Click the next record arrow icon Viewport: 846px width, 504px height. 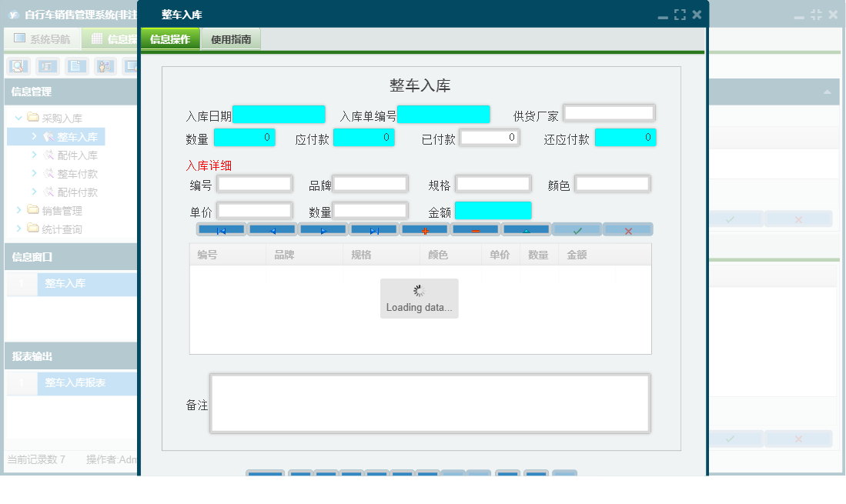tap(323, 229)
